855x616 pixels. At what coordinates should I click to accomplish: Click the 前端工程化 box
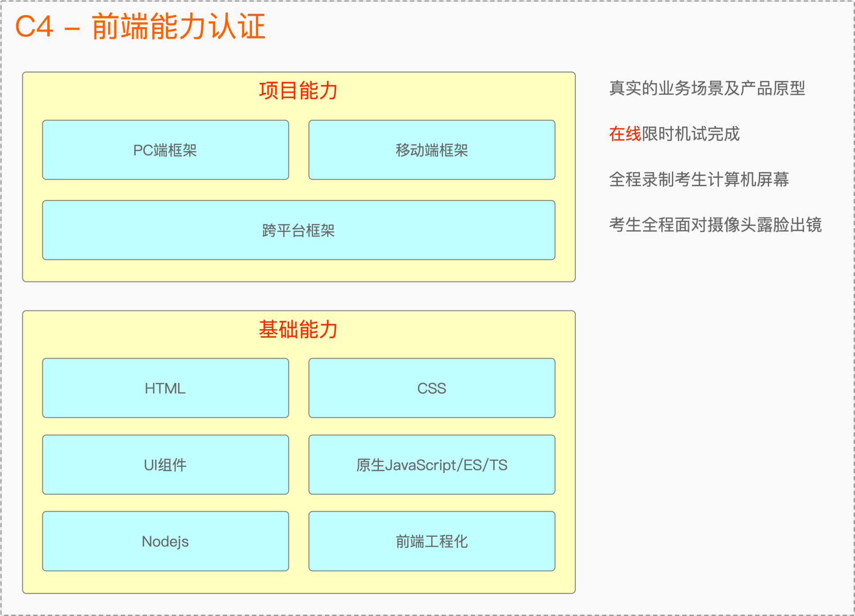(x=432, y=541)
